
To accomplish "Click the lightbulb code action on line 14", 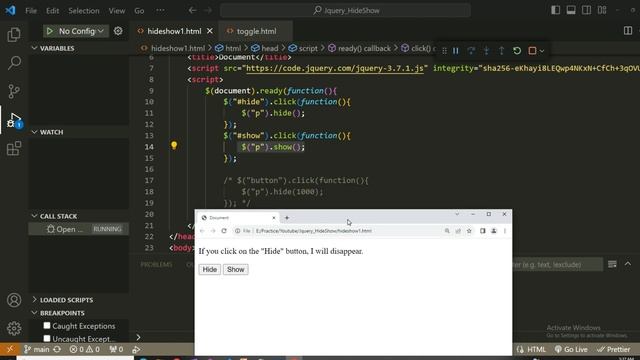I will (x=174, y=145).
